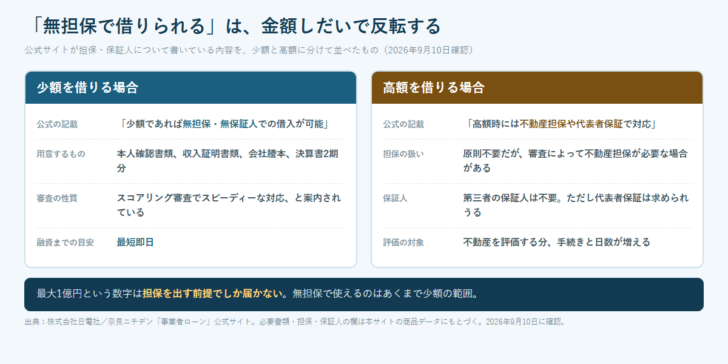
Task: Click the subtitle starting with 公式サイトが担保・保証人について
Action: (x=249, y=50)
